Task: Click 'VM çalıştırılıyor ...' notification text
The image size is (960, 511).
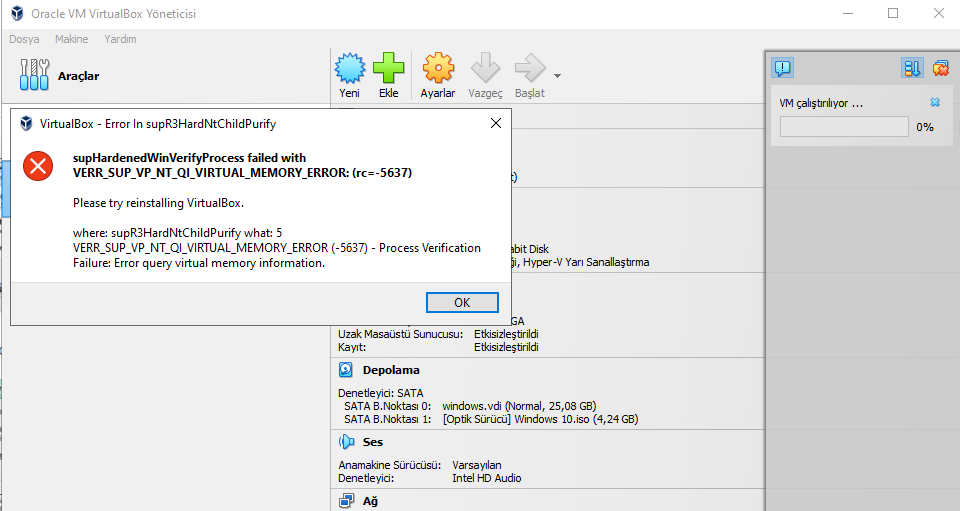Action: (821, 103)
